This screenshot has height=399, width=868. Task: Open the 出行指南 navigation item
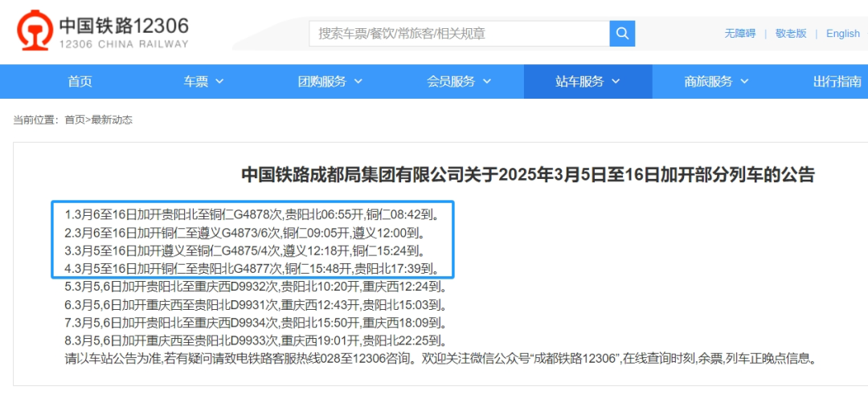[837, 82]
